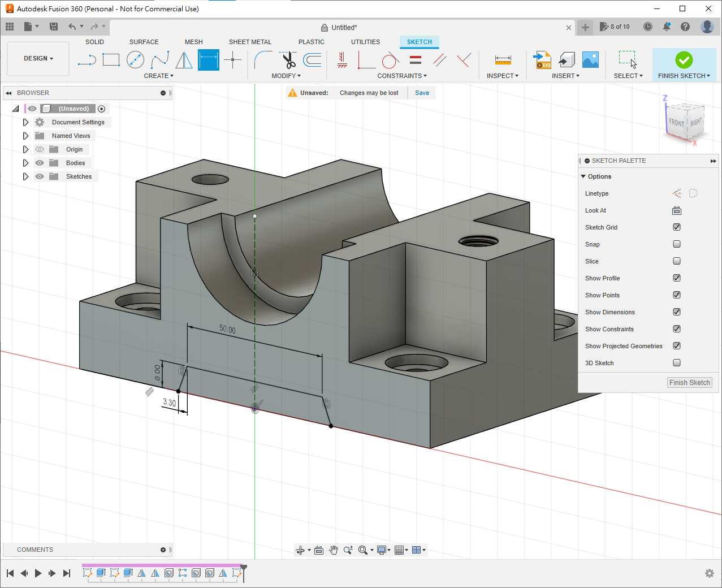722x588 pixels.
Task: Open the DESIGN workspace dropdown
Action: 38,59
